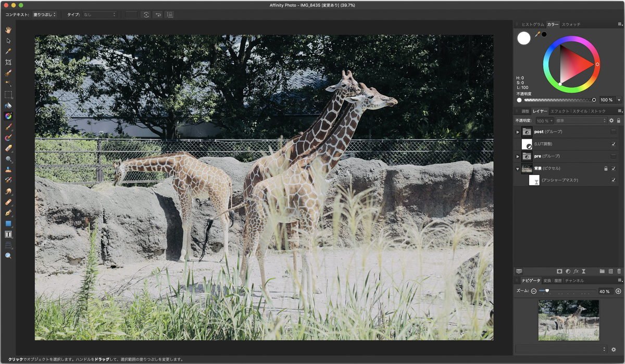Create a new group folder icon
Image resolution: width=625 pixels, height=364 pixels.
602,271
